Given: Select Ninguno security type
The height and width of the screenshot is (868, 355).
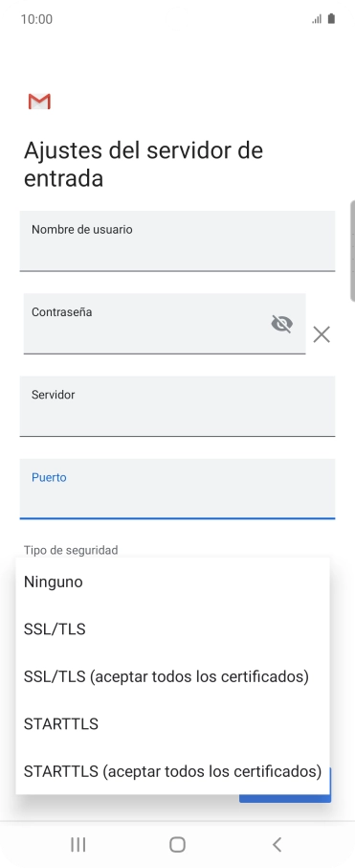Looking at the screenshot, I should click(x=172, y=582).
